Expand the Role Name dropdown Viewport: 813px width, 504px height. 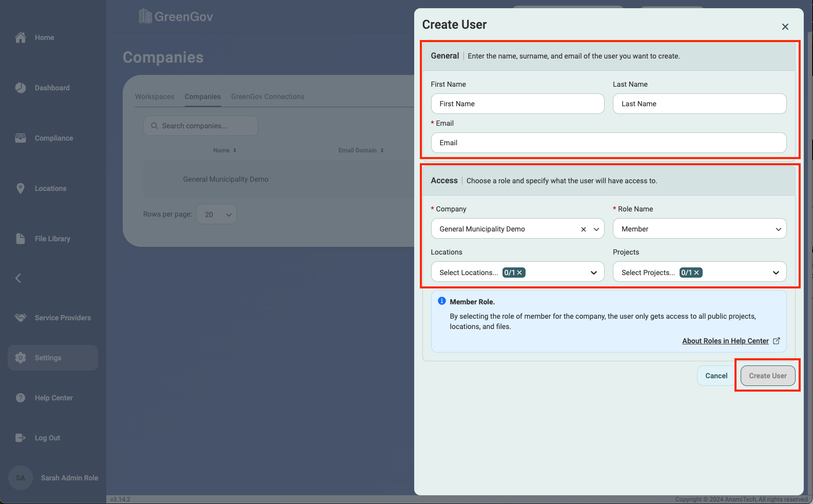point(778,229)
